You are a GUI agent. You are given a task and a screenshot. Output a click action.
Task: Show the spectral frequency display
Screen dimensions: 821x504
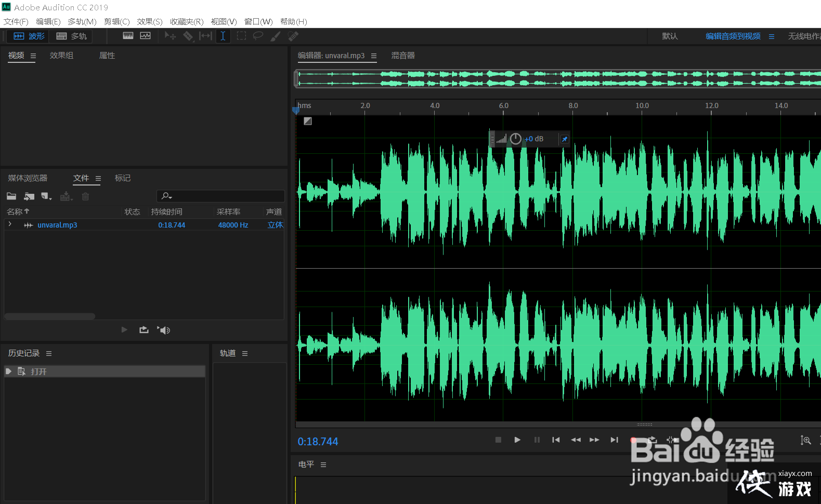point(128,36)
